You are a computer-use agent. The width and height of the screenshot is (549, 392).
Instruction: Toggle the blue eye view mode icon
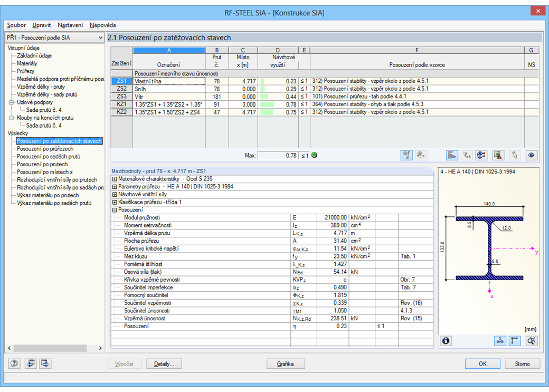tap(531, 155)
